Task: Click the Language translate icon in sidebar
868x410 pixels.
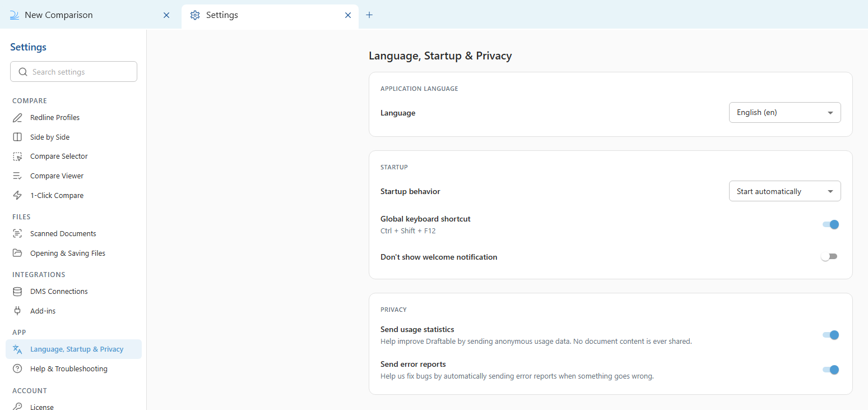Action: (x=18, y=349)
